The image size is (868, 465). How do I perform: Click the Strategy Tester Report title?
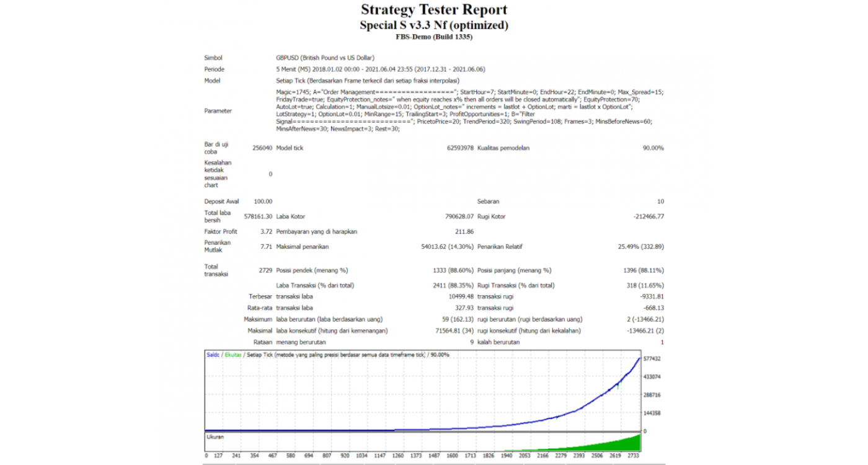pos(434,10)
